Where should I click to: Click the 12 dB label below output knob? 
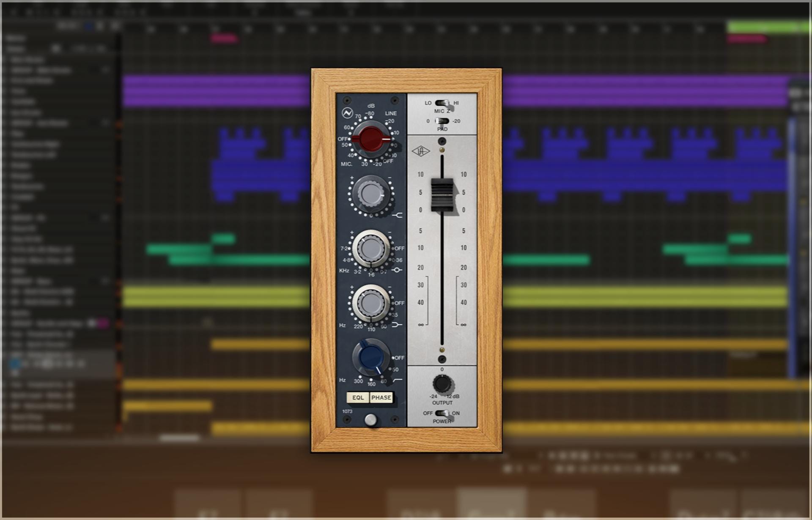[x=453, y=397]
